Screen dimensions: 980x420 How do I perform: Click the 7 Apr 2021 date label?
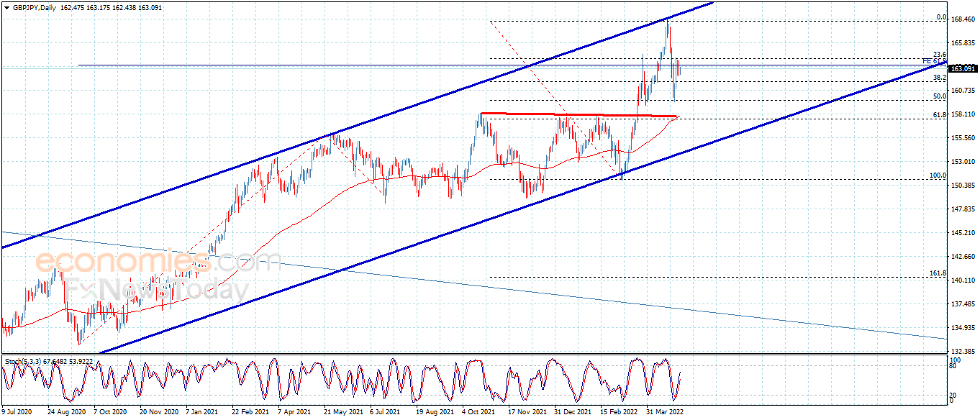point(294,413)
